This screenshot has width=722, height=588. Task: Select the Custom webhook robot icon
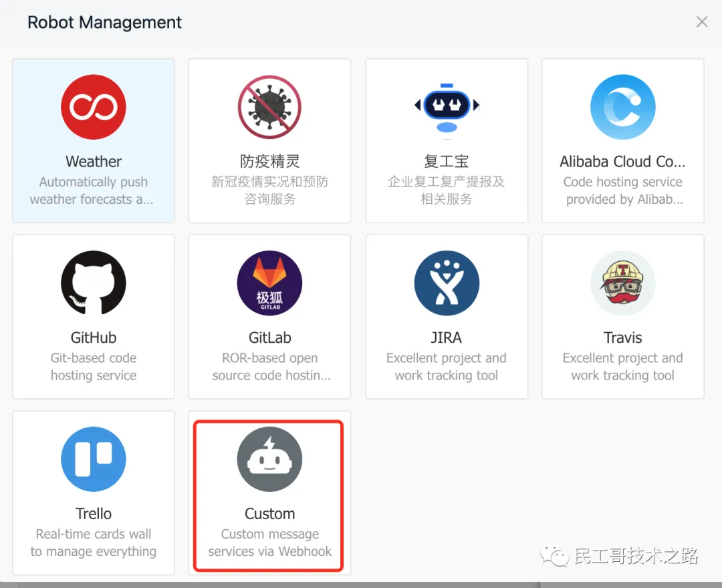click(270, 459)
